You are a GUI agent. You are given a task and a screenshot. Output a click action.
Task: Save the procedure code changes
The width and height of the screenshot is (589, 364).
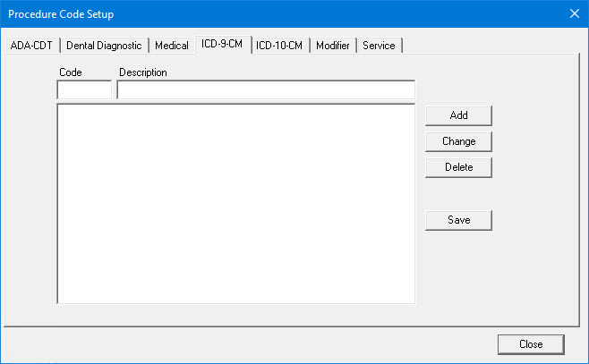(458, 220)
